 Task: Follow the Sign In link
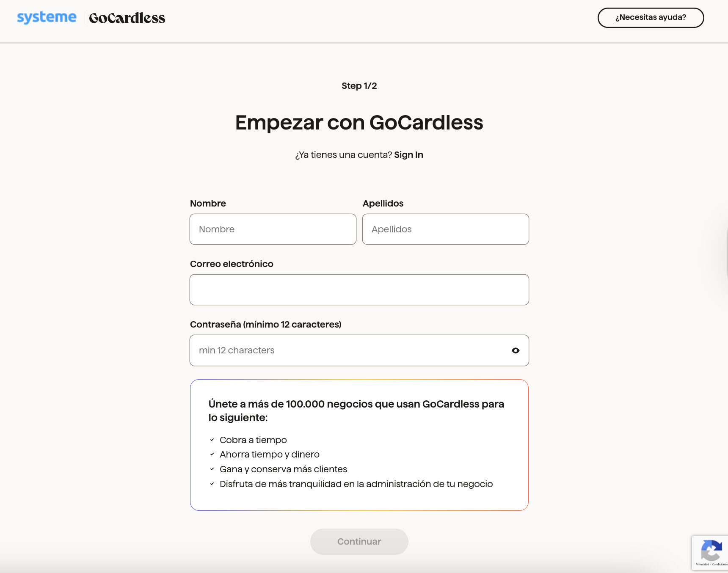point(408,155)
